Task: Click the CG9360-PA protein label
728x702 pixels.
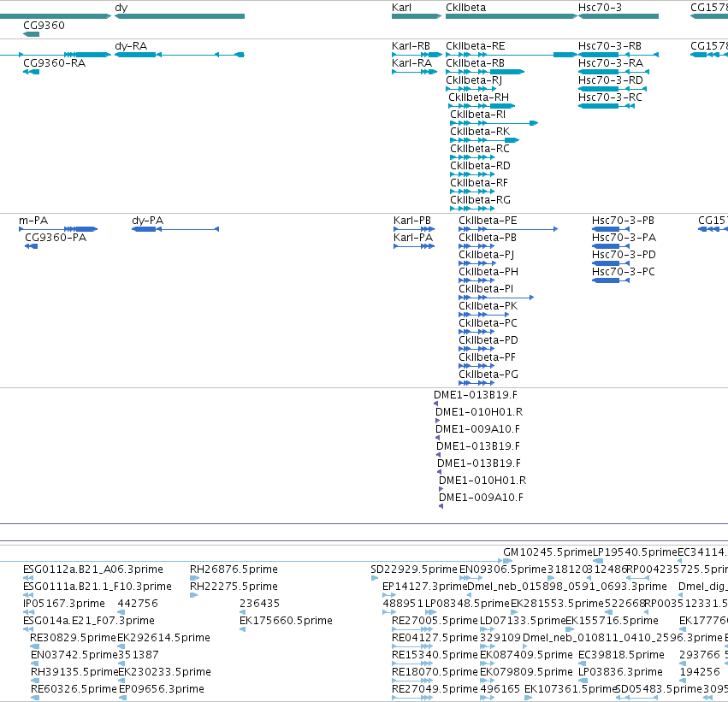Action: pyautogui.click(x=56, y=238)
